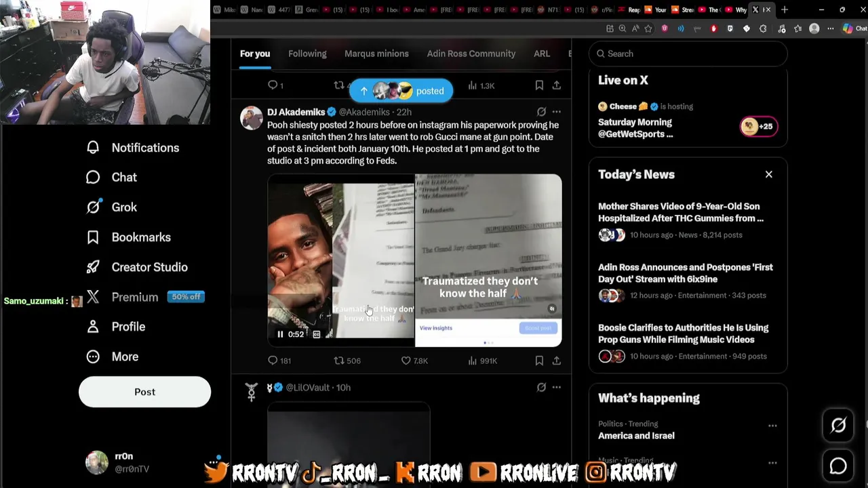Open browser settings and more menu
This screenshot has height=488, width=868.
click(x=831, y=28)
